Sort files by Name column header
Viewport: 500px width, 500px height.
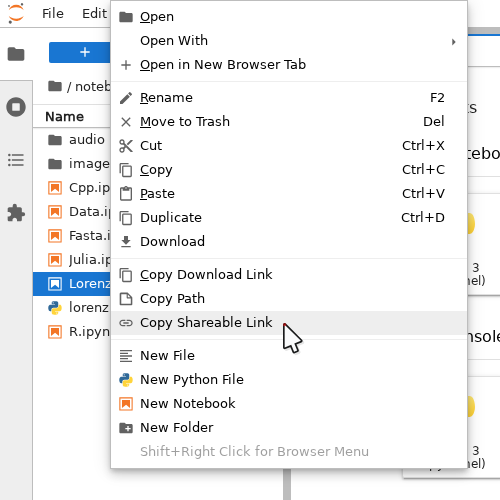[65, 117]
